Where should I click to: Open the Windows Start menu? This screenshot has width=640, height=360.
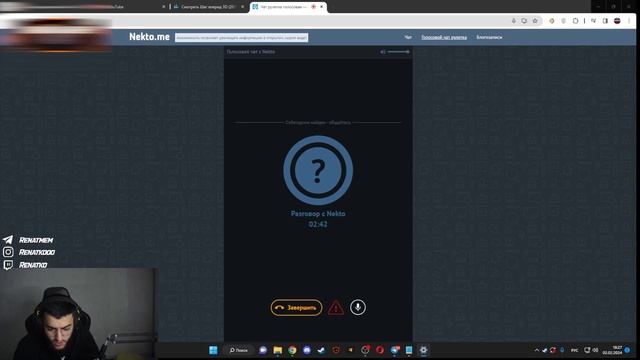point(213,350)
